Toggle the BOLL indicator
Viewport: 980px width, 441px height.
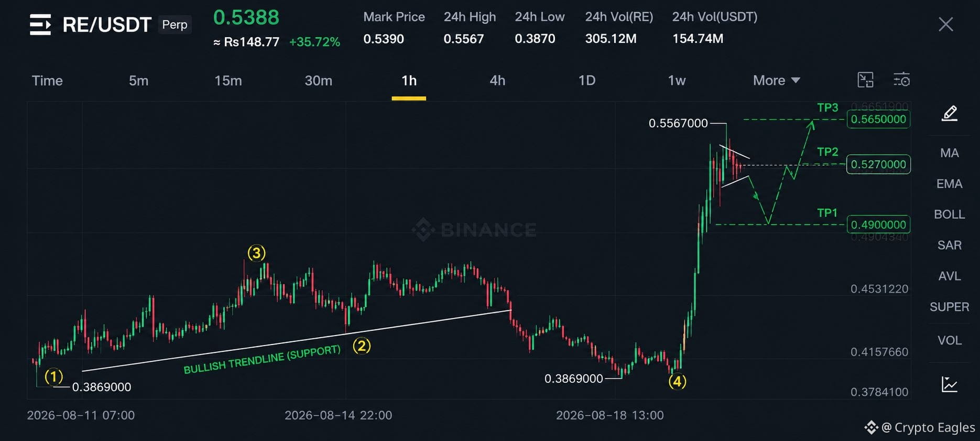pos(950,214)
